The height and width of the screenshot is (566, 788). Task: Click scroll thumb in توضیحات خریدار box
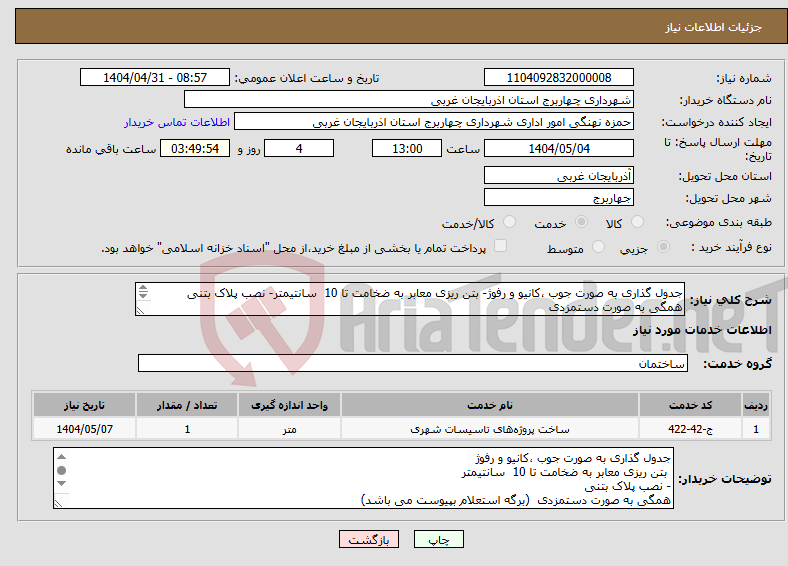point(61,470)
